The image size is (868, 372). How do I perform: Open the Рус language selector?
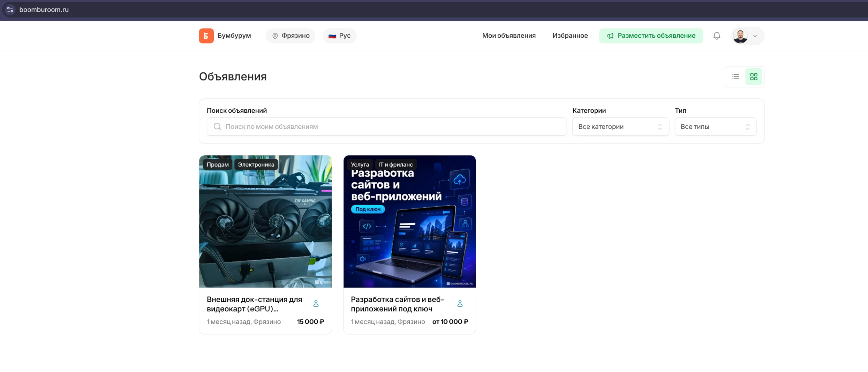pos(339,36)
